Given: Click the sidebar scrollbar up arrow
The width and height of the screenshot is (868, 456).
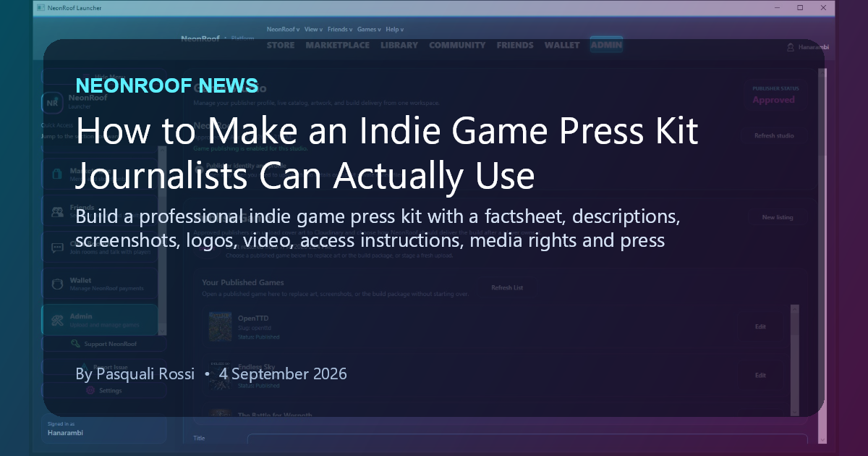Looking at the screenshot, I should click(162, 148).
